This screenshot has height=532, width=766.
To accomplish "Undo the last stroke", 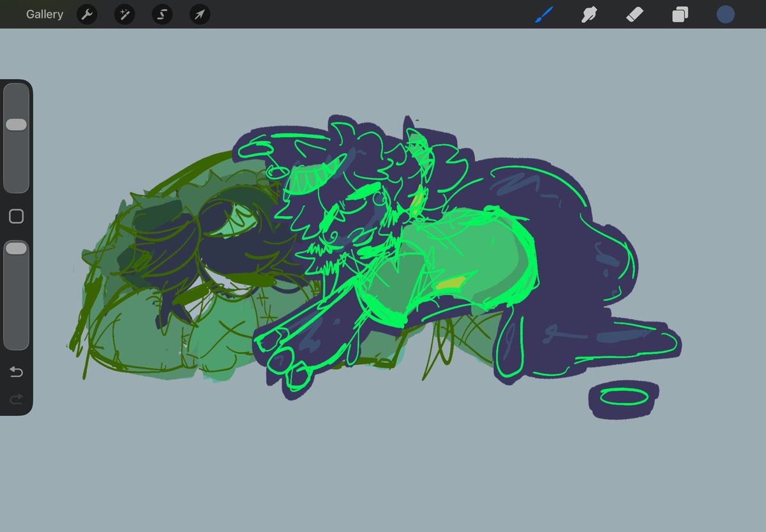I will click(17, 372).
